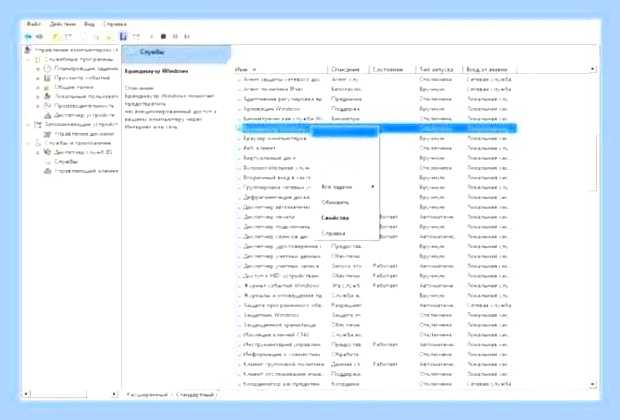Collapse the Служебные программы tree node

[x=28, y=60]
